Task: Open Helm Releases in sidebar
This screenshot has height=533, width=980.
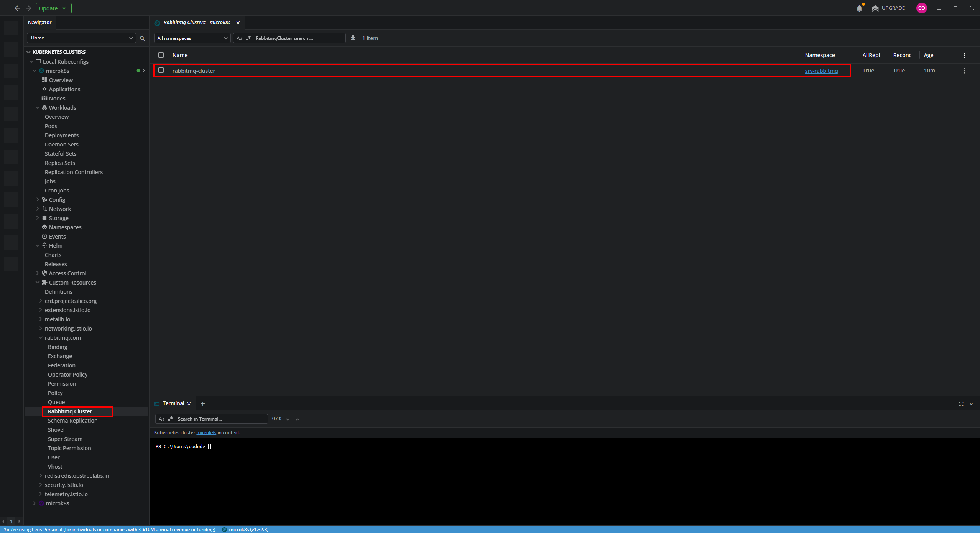Action: tap(56, 264)
